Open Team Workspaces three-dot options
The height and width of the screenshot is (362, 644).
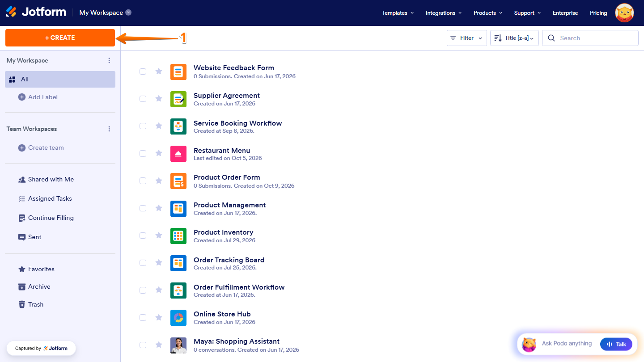109,129
